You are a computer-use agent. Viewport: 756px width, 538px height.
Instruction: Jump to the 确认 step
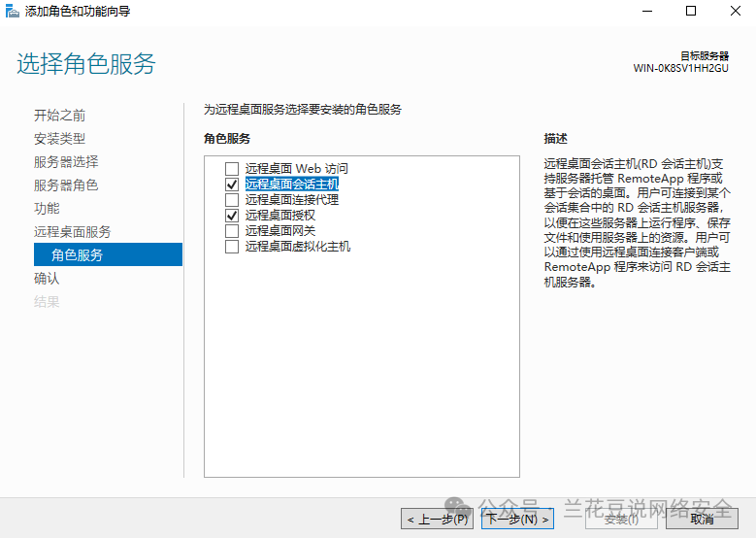(x=47, y=278)
